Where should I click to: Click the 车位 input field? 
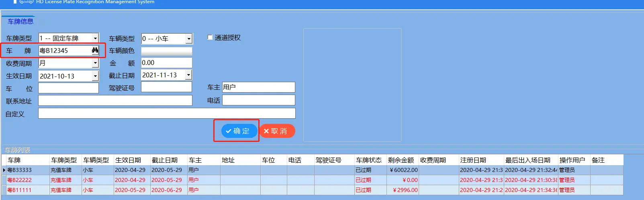point(68,88)
